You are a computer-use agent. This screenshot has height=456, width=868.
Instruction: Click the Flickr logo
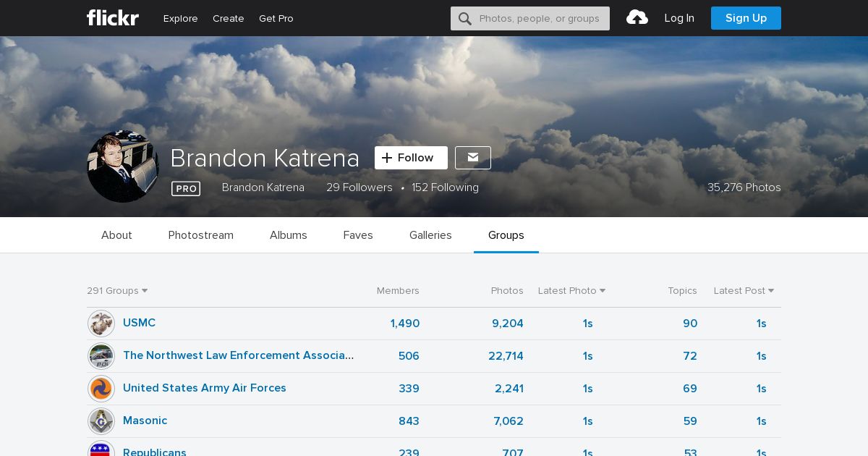tap(112, 18)
